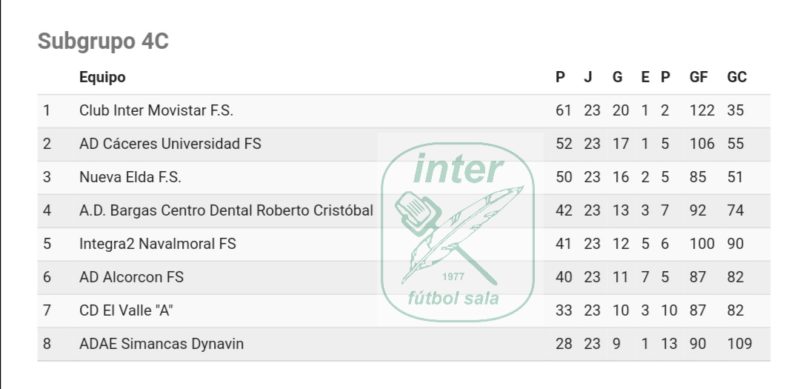Select ADAE Simancas Dynavin team row
800x389 pixels.
pyautogui.click(x=404, y=344)
